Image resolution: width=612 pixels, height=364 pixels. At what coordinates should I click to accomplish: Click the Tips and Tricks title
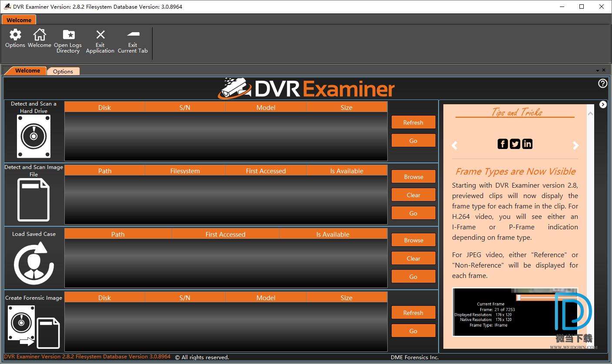click(x=517, y=112)
